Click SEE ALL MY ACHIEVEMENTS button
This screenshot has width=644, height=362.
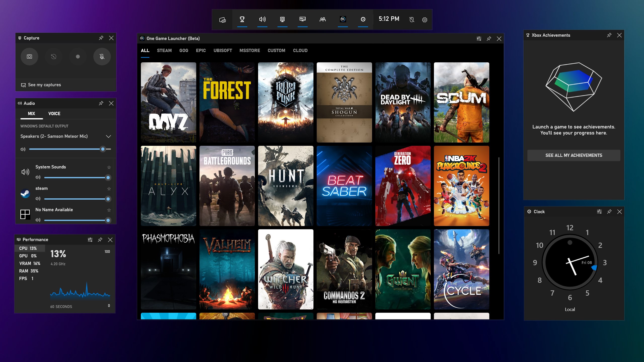[574, 155]
